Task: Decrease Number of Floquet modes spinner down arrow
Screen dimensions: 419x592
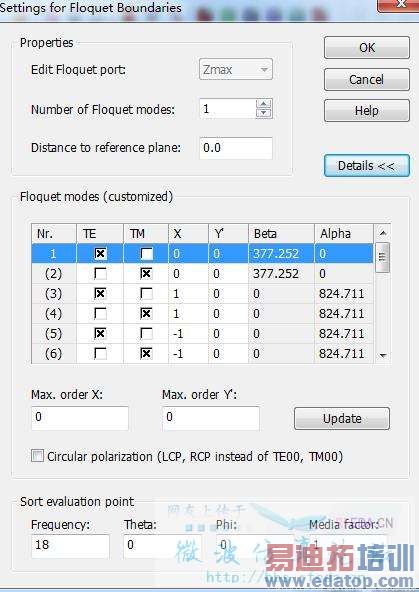Action: point(264,113)
